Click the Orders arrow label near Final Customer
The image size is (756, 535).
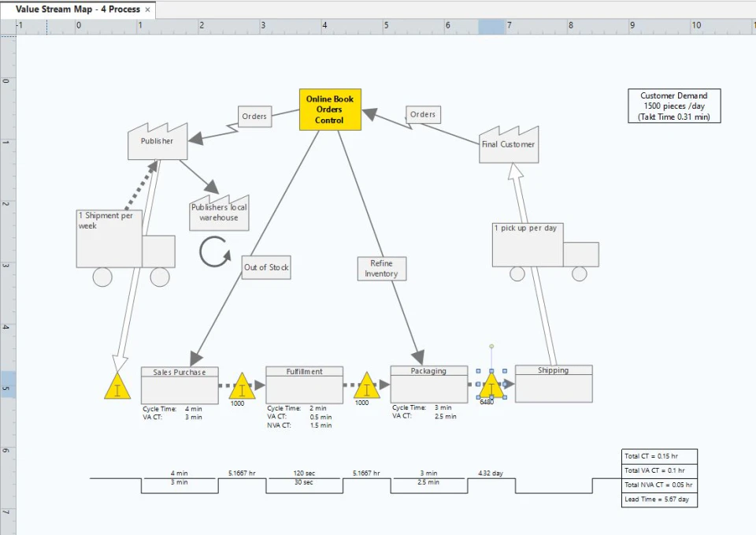(x=423, y=114)
